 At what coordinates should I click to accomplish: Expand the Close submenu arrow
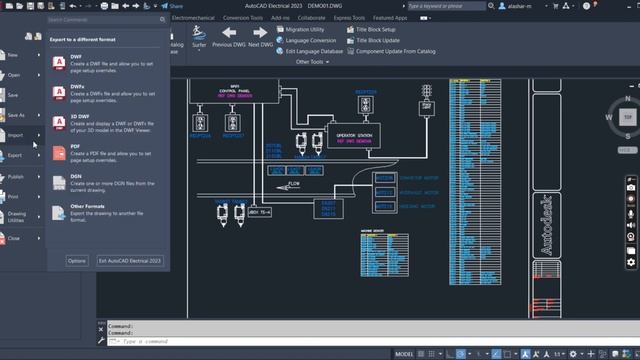tap(39, 238)
